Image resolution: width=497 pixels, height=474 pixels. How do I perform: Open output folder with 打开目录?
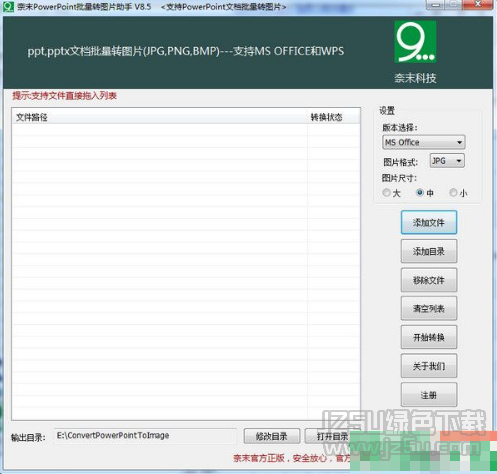(332, 436)
